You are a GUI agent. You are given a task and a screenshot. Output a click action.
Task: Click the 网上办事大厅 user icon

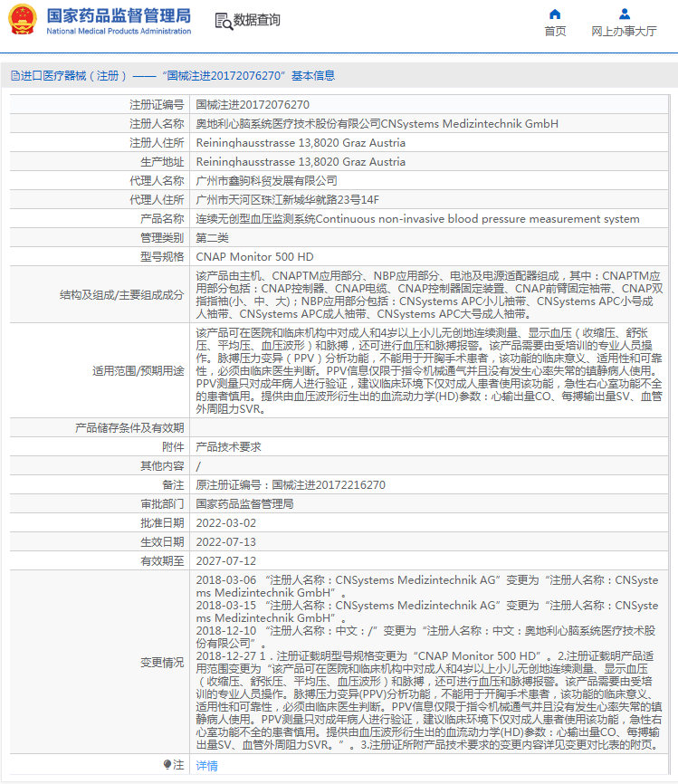pyautogui.click(x=624, y=14)
